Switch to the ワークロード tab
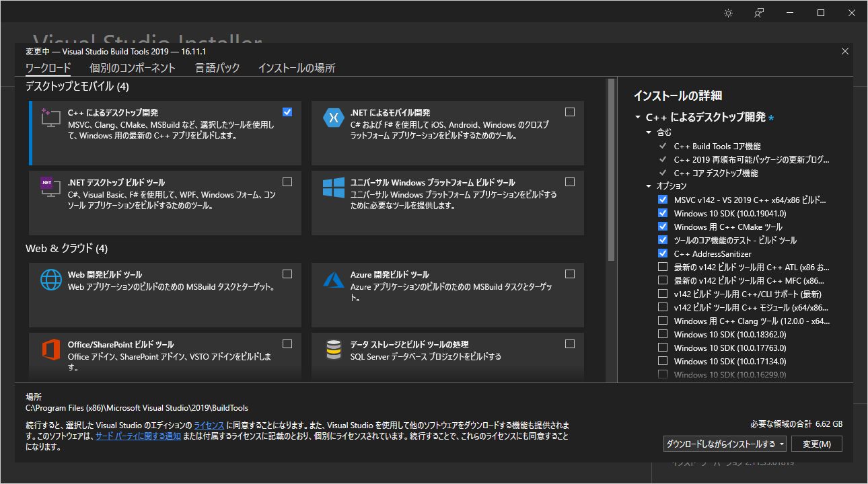The width and height of the screenshot is (868, 484). click(48, 68)
